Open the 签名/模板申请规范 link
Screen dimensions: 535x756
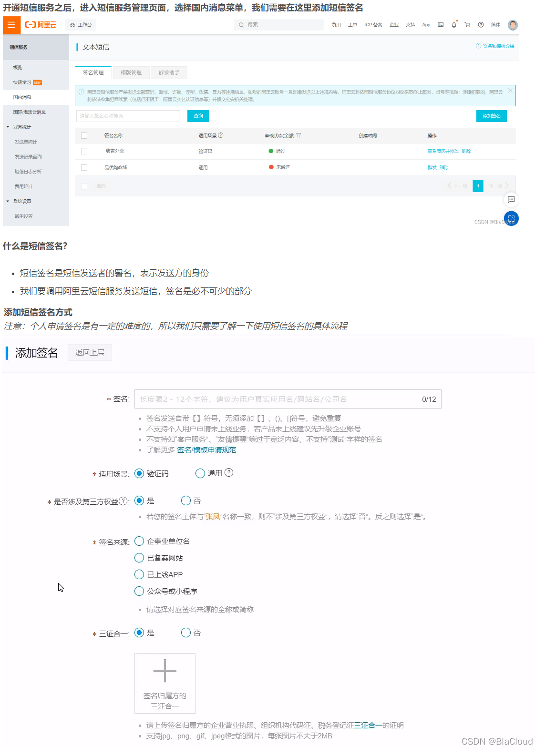[x=206, y=450]
